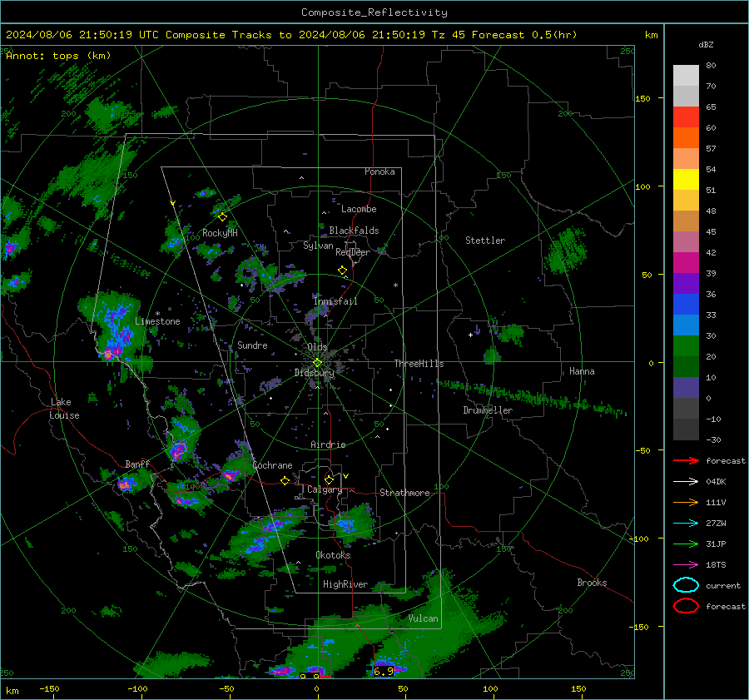
Task: Click the yellow diamond right of Cochrane
Action: [285, 481]
